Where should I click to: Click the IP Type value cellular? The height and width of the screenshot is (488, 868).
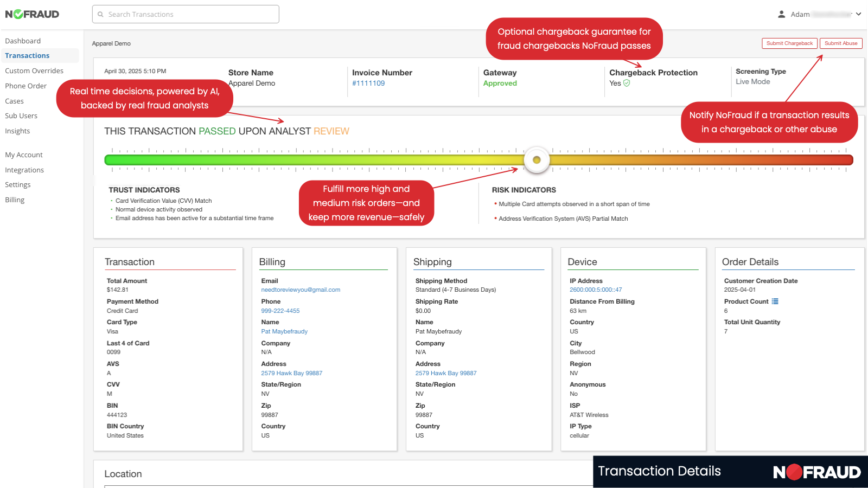click(579, 435)
